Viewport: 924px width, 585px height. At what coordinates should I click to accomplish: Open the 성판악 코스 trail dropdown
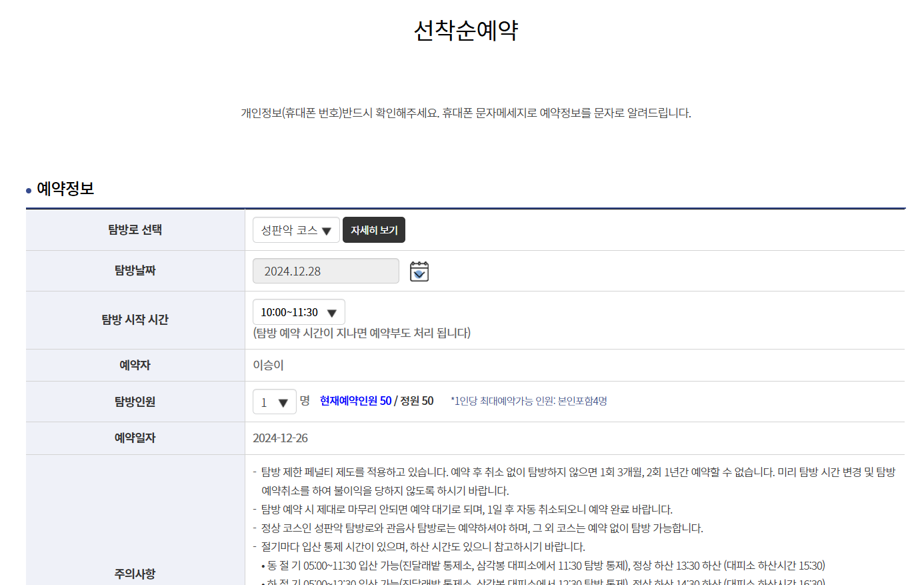pyautogui.click(x=296, y=229)
